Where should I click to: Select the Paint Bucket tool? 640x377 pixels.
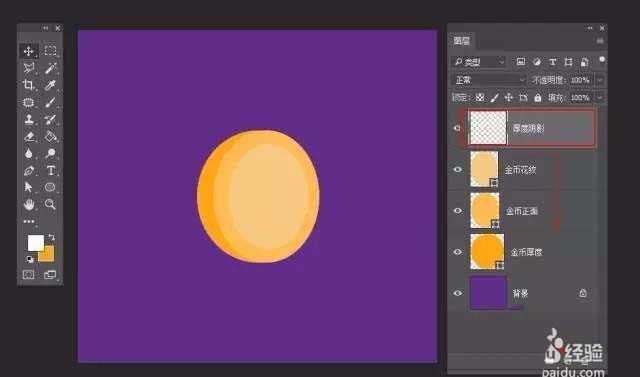point(50,136)
